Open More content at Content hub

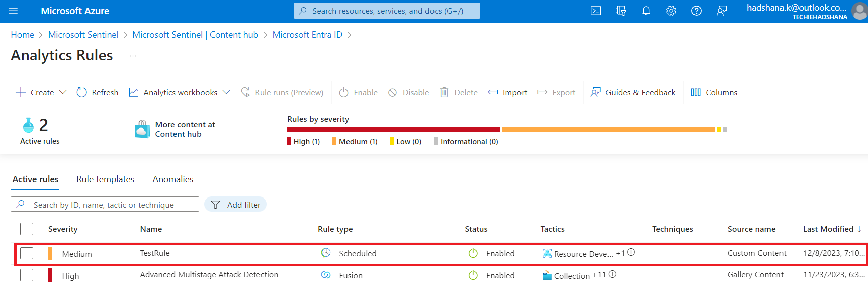click(x=185, y=129)
